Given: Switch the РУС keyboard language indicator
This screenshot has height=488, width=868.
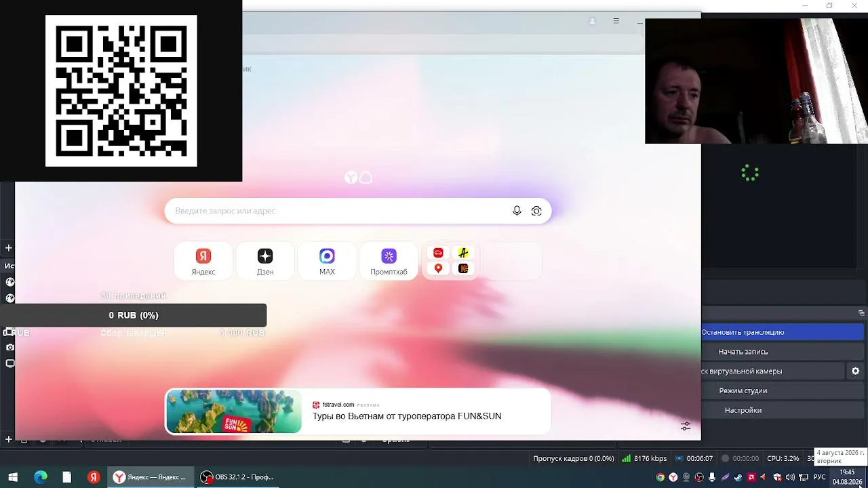Looking at the screenshot, I should pos(820,477).
